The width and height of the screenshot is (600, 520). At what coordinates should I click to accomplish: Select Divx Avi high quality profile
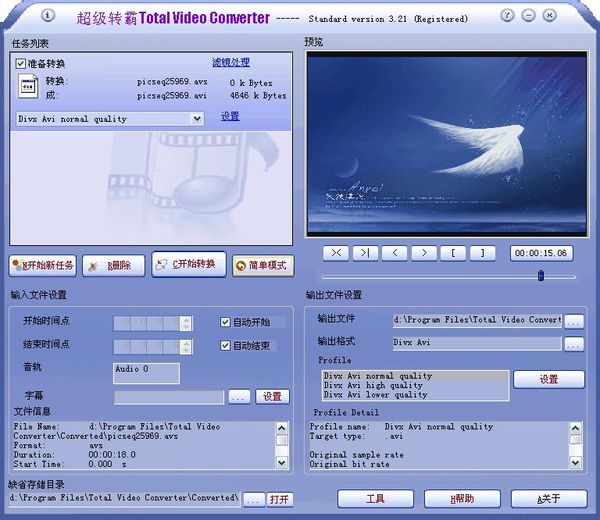pos(373,385)
